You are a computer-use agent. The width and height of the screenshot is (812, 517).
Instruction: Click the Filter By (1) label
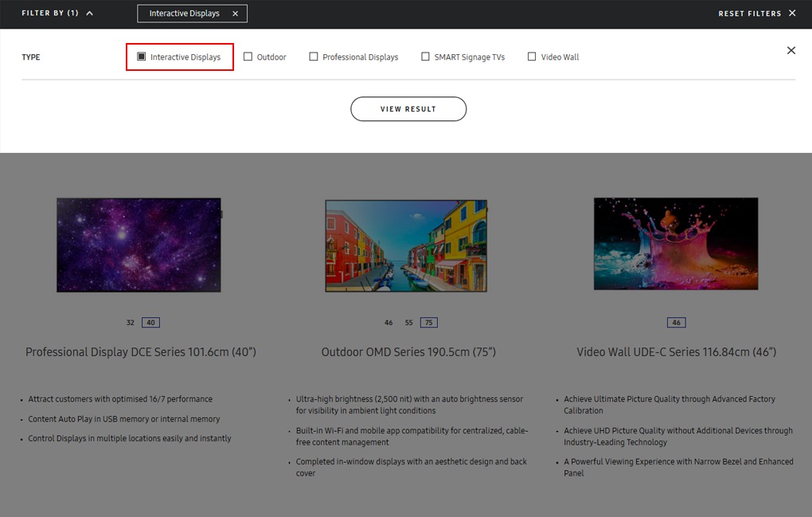[49, 13]
